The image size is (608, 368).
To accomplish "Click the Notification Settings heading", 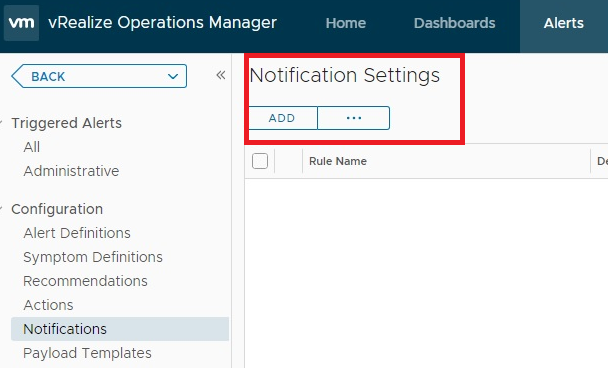I will 345,75.
